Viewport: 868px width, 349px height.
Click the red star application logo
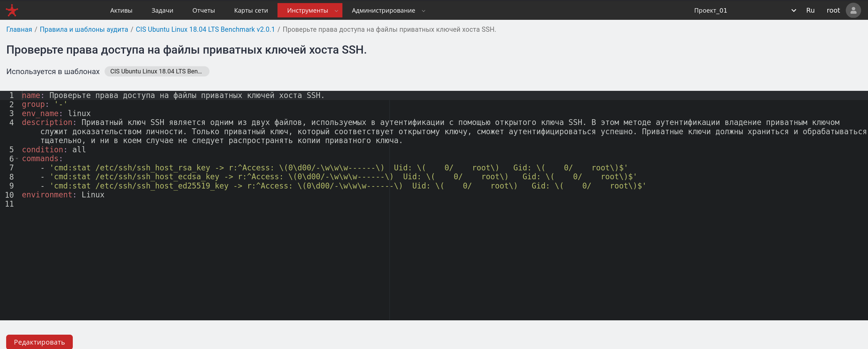(12, 10)
